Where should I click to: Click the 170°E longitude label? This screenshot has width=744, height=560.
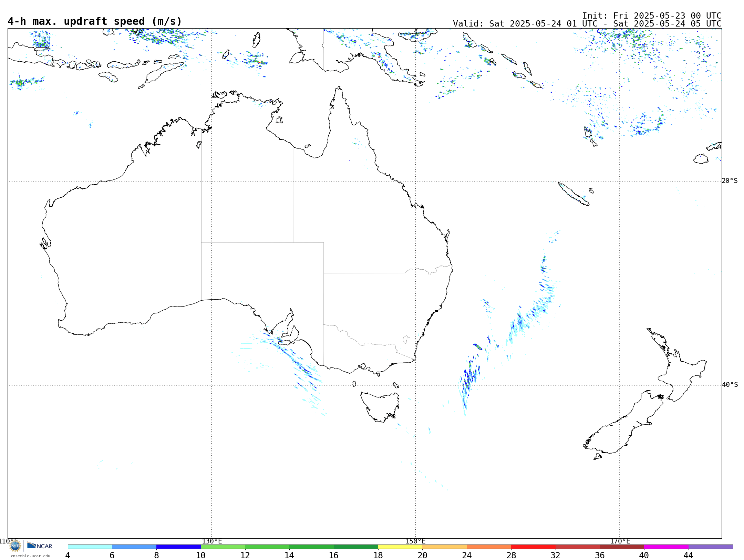[x=620, y=541]
